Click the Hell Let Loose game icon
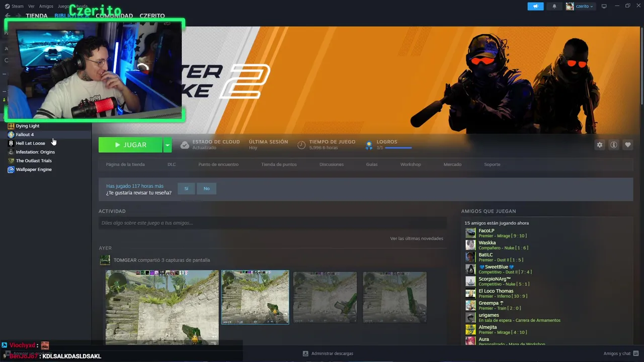This screenshot has width=644, height=362. [11, 143]
